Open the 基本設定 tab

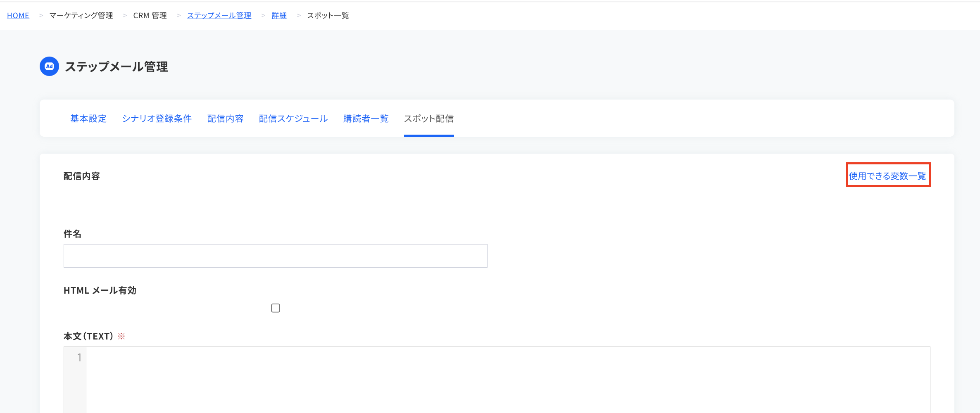pyautogui.click(x=88, y=119)
